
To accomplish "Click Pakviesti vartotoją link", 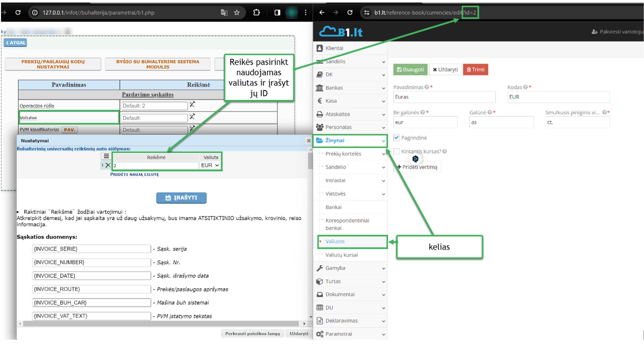I will [617, 32].
